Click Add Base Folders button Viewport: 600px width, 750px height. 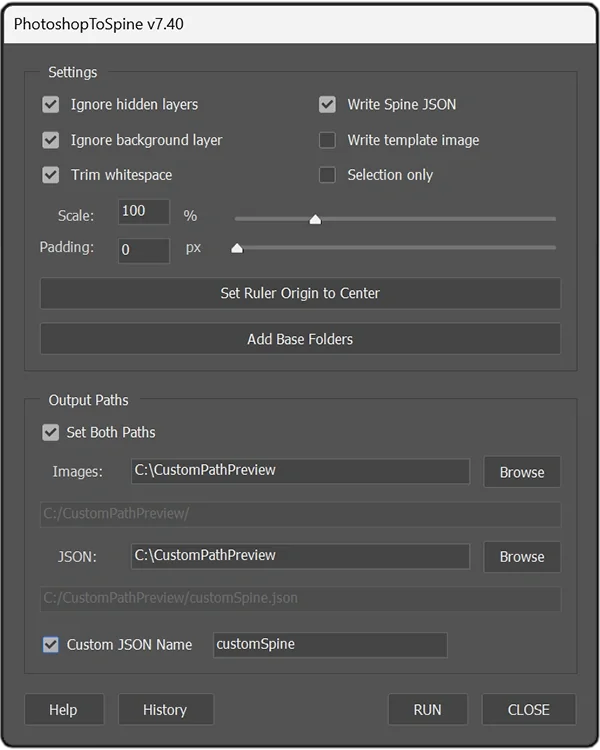(300, 339)
